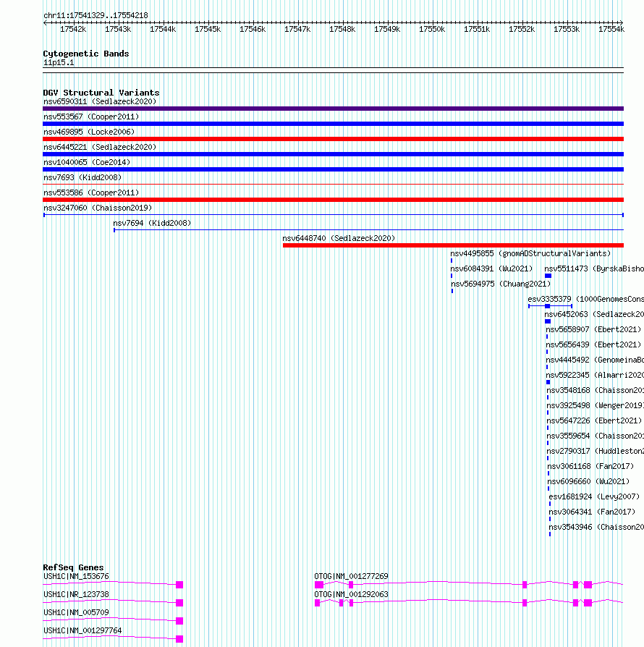Select gene USH1C|NR_123738 label
This screenshot has width=644, height=647.
pyautogui.click(x=76, y=595)
